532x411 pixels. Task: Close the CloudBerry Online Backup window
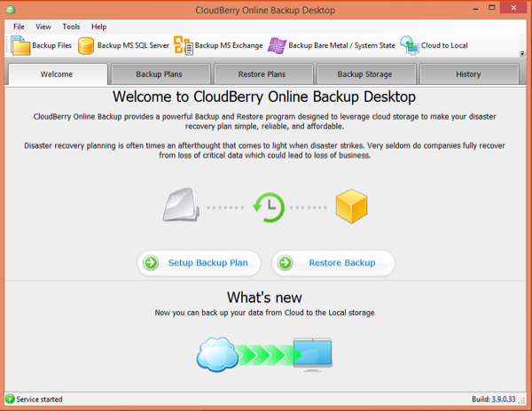[513, 8]
